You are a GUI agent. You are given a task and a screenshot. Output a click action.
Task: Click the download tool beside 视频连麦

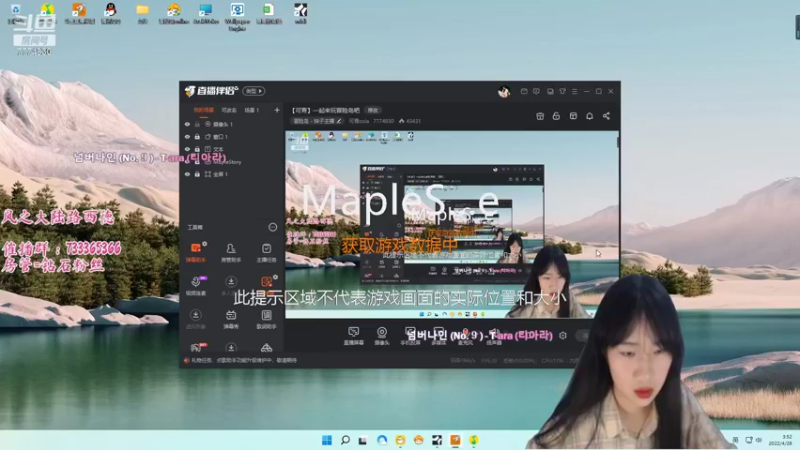coord(231,282)
